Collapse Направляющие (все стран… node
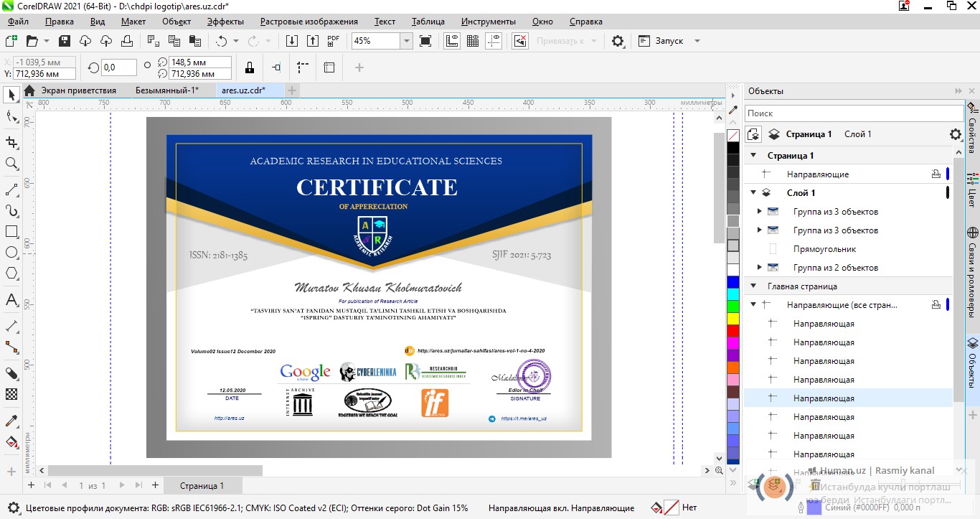The height and width of the screenshot is (519, 980). coord(753,304)
